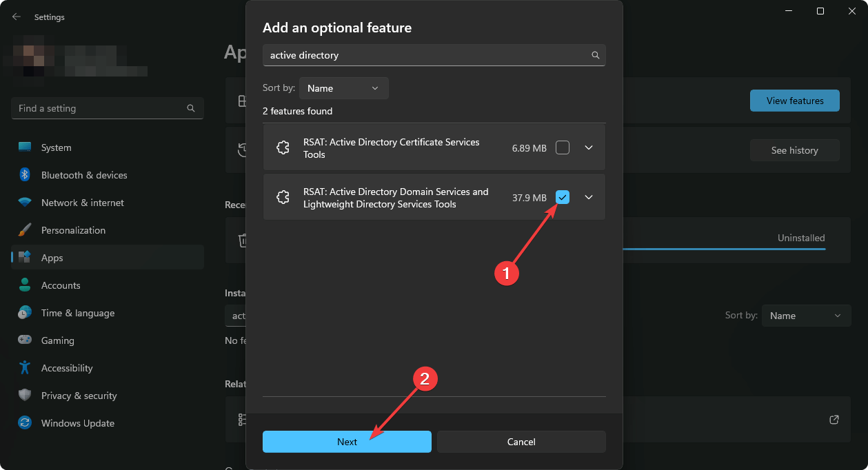This screenshot has height=470, width=868.
Task: Open Personalization settings
Action: [x=108, y=230]
